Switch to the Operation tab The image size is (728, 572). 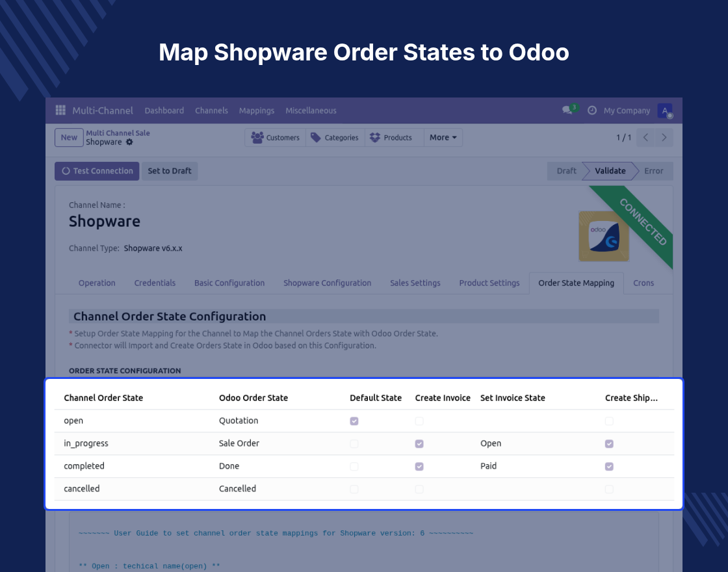[97, 283]
